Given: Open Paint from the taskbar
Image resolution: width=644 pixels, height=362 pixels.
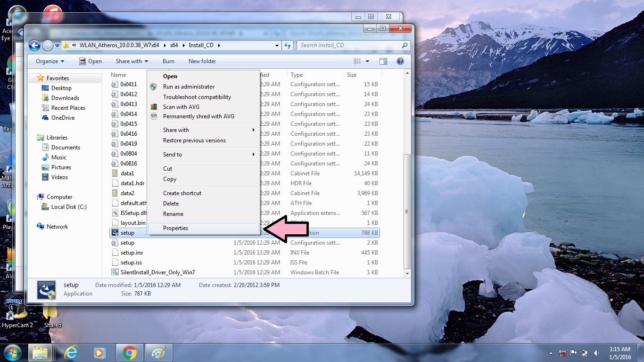Looking at the screenshot, I should tap(158, 353).
